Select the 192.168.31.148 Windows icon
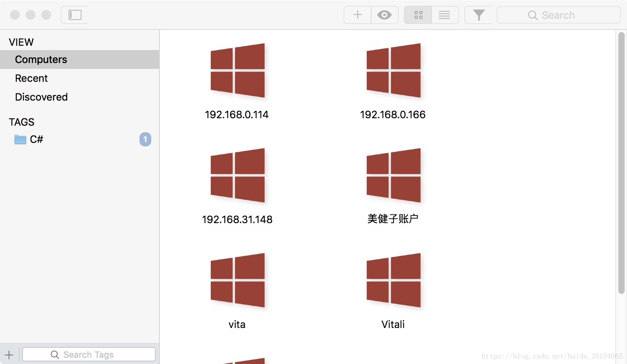Image resolution: width=627 pixels, height=364 pixels. click(237, 175)
